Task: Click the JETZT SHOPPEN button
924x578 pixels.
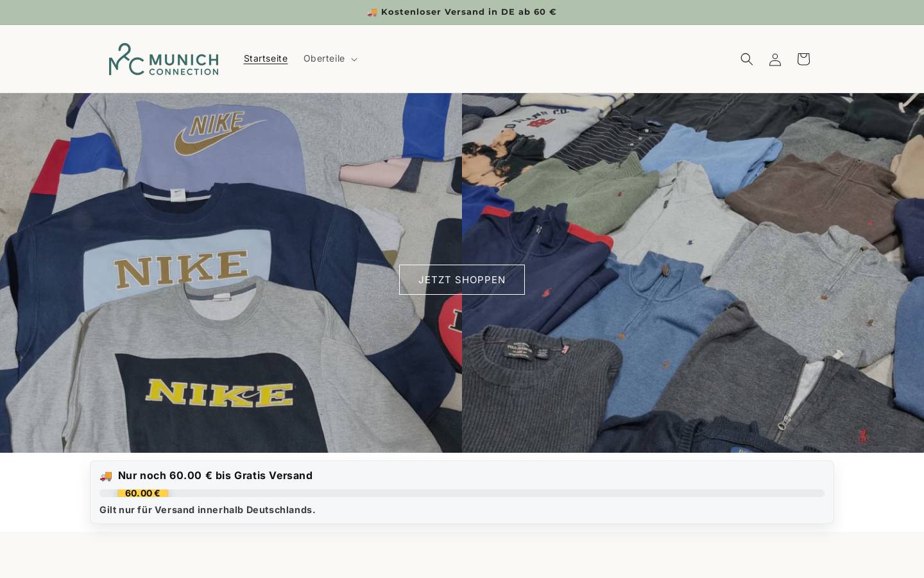Action: click(x=462, y=279)
